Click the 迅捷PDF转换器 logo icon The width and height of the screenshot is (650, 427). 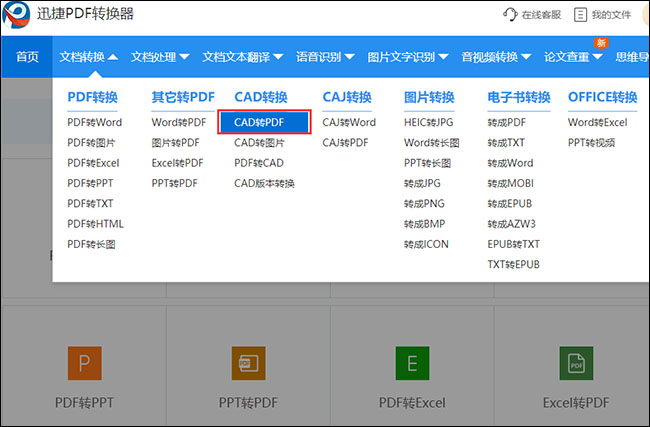point(16,15)
